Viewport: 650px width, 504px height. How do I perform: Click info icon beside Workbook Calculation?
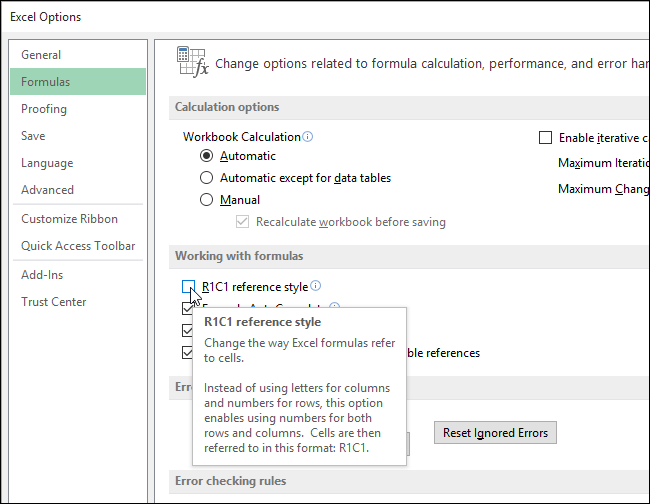(x=308, y=136)
